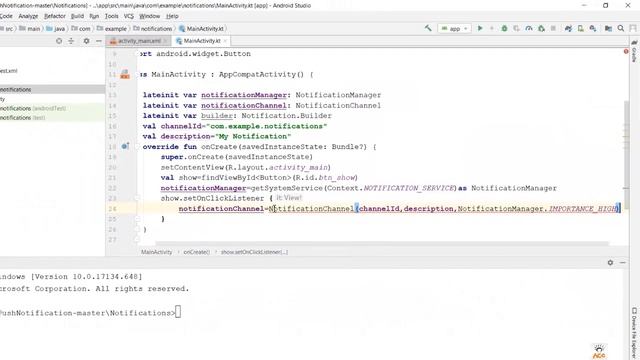Open the Run menu
Screen dimensions: 640x360
click(94, 16)
